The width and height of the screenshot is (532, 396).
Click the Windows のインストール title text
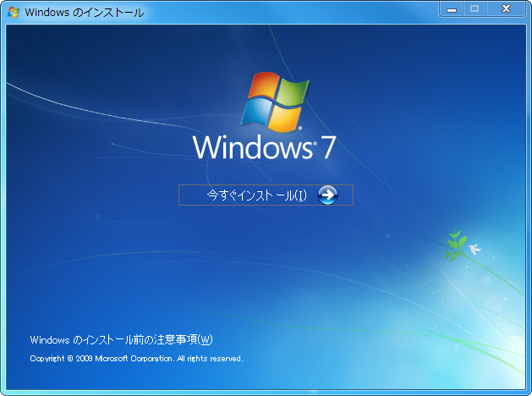(x=85, y=13)
